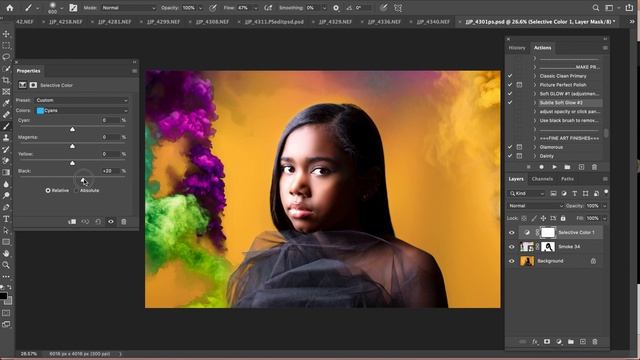Select the Eyedropper tool
This screenshot has width=640, height=360.
(x=6, y=103)
